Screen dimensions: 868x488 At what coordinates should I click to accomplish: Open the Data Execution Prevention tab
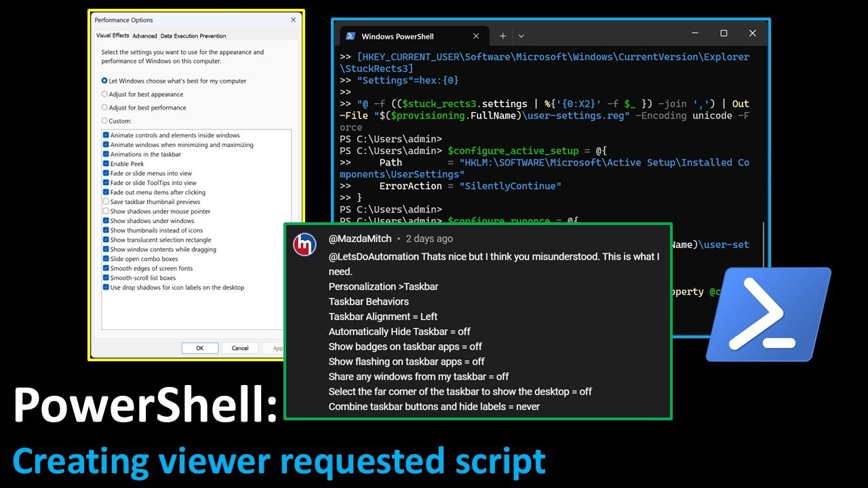click(193, 36)
